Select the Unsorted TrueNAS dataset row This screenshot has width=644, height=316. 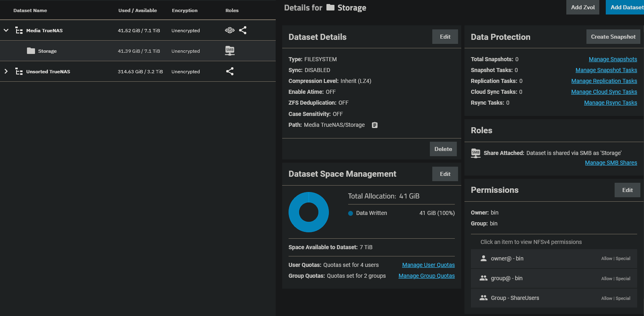pyautogui.click(x=138, y=71)
